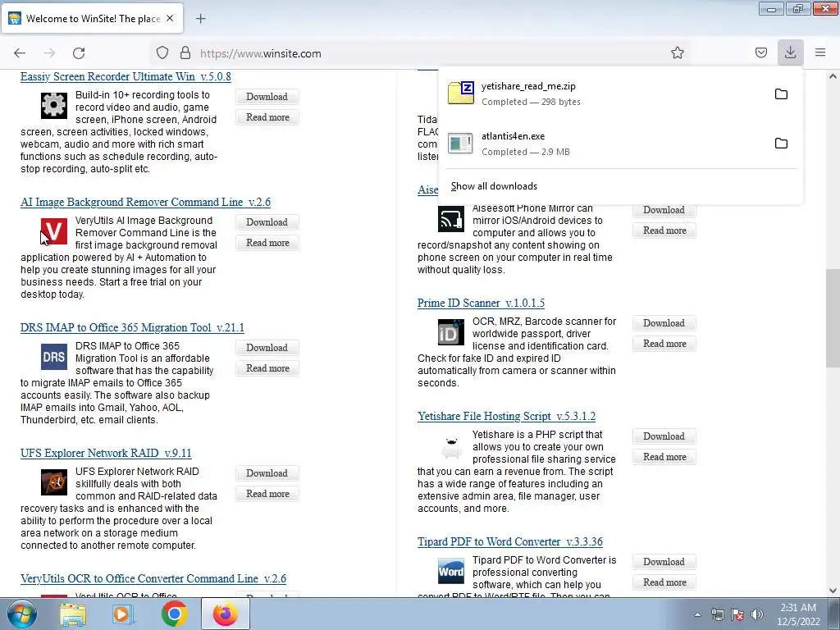This screenshot has width=840, height=630.
Task: Open the Action Center flag tray icon
Action: (737, 614)
